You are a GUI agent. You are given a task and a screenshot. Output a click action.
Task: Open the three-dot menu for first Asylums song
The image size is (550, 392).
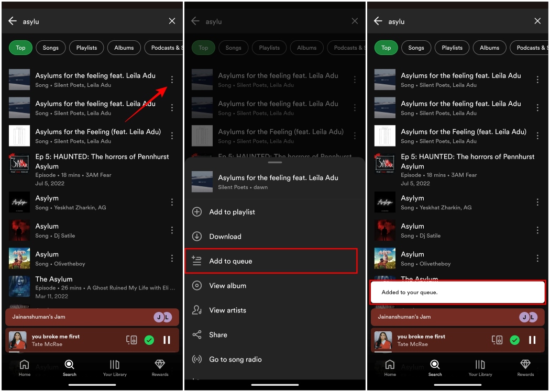pos(172,80)
